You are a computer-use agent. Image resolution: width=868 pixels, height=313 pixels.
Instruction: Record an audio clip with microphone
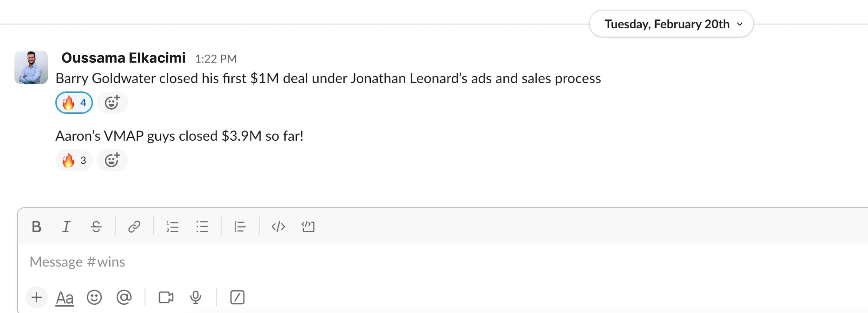[x=195, y=297]
